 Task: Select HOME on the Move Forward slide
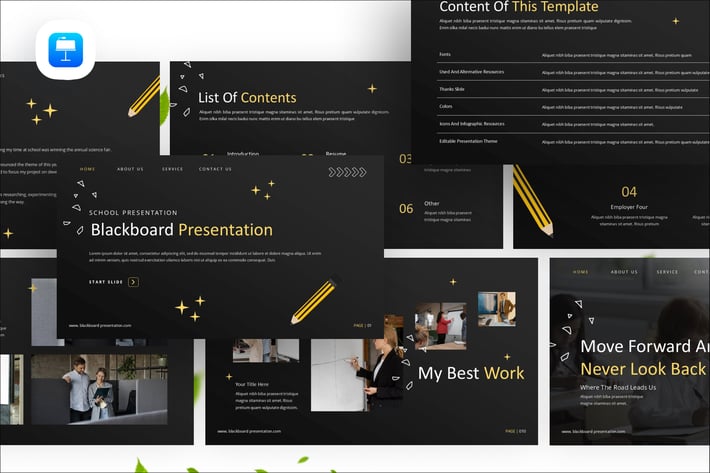tap(580, 272)
